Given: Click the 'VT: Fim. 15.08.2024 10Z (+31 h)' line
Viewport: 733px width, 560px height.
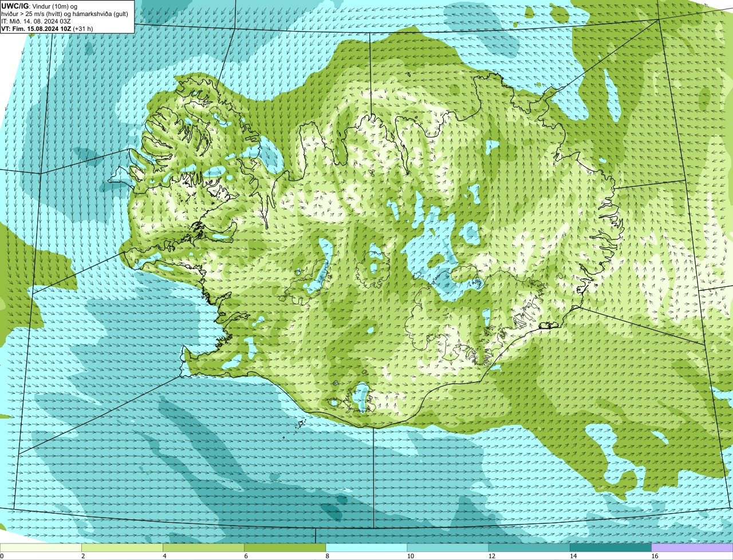Looking at the screenshot, I should [x=47, y=28].
